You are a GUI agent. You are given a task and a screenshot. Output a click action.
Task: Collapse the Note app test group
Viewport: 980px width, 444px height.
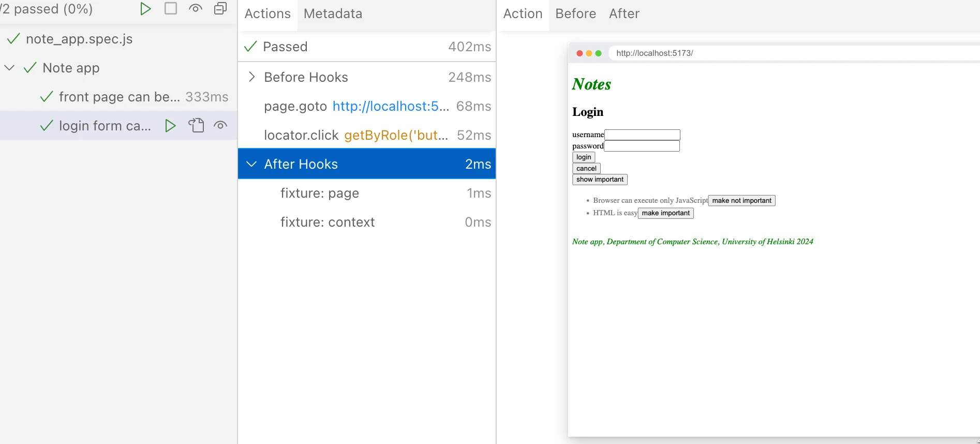[9, 68]
